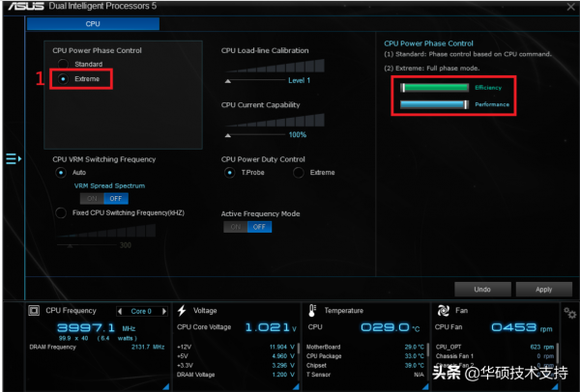Image resolution: width=580 pixels, height=392 pixels.
Task: Click the +5V voltage row
Action: click(x=236, y=356)
